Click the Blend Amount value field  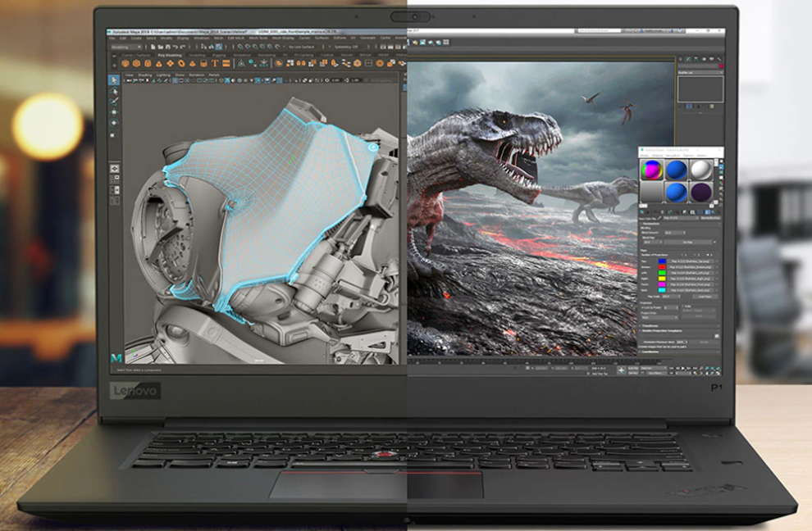675,233
